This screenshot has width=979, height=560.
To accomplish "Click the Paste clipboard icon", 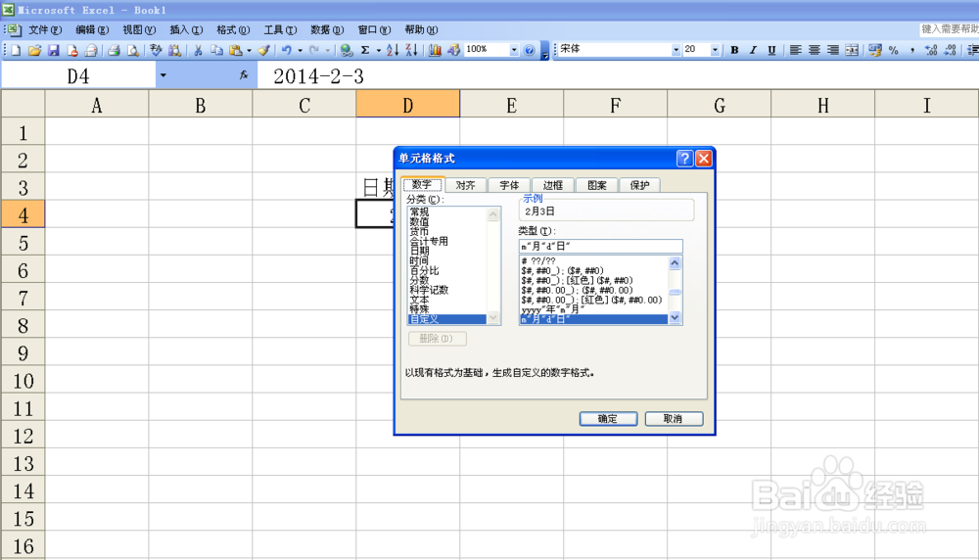I will pyautogui.click(x=235, y=51).
